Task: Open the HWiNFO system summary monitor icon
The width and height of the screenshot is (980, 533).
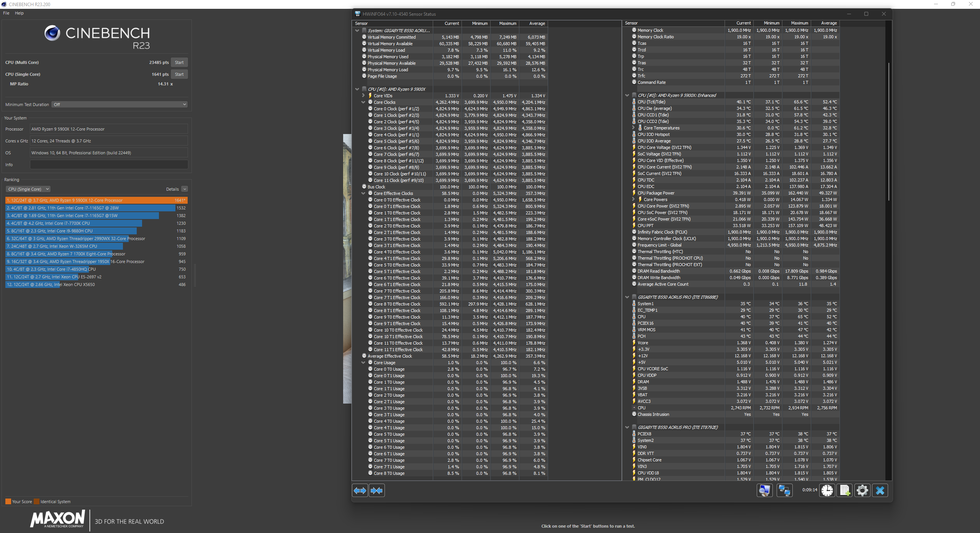Action: [x=764, y=490]
